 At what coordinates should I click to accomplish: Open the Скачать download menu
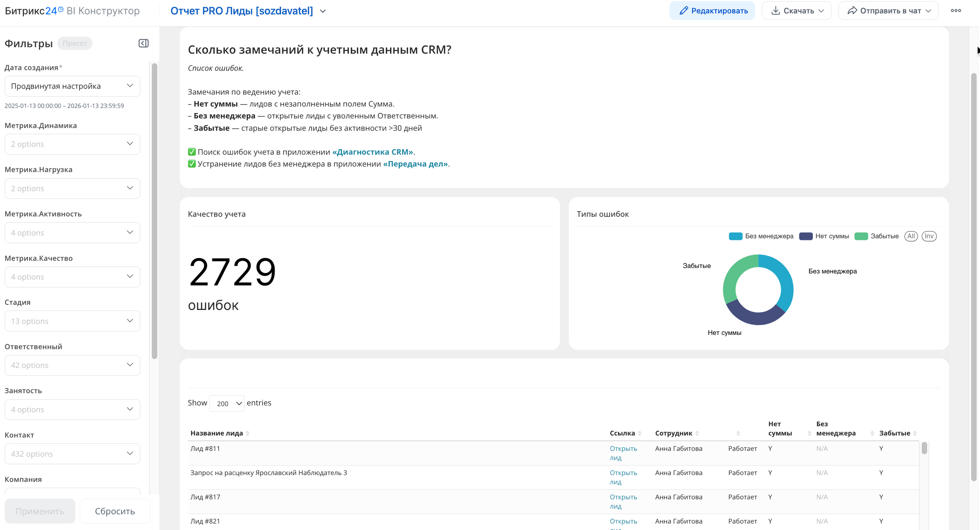796,11
